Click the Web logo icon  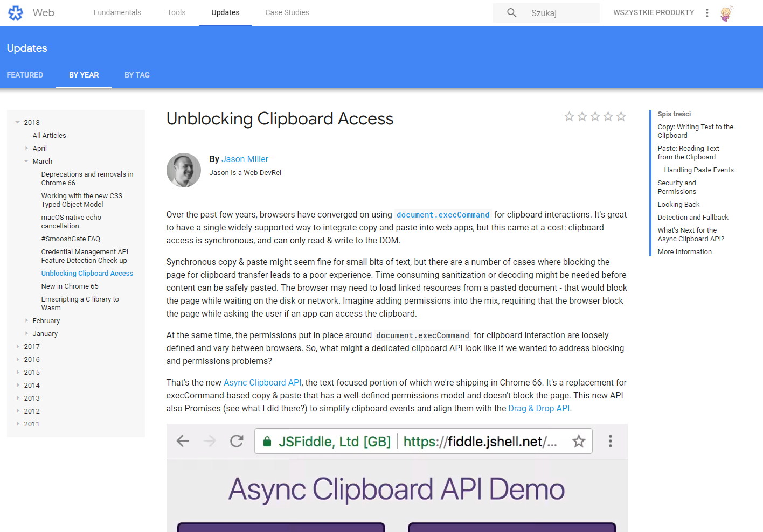point(16,13)
